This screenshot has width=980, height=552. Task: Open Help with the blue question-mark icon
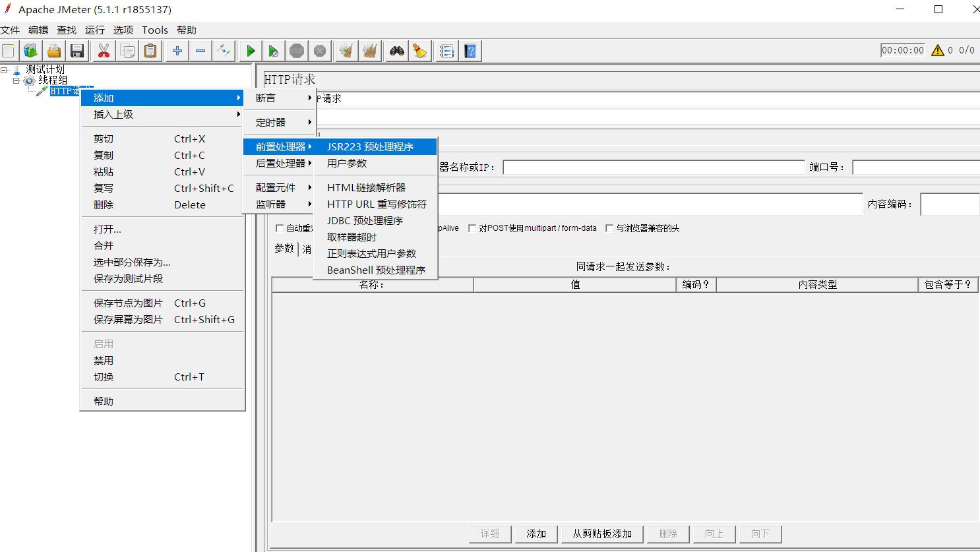(x=470, y=51)
